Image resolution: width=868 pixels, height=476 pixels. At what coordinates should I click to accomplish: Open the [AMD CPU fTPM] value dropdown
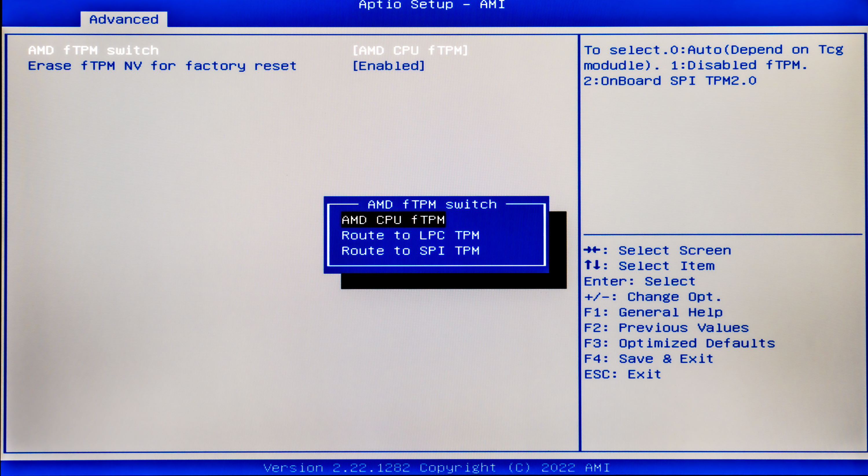[410, 50]
